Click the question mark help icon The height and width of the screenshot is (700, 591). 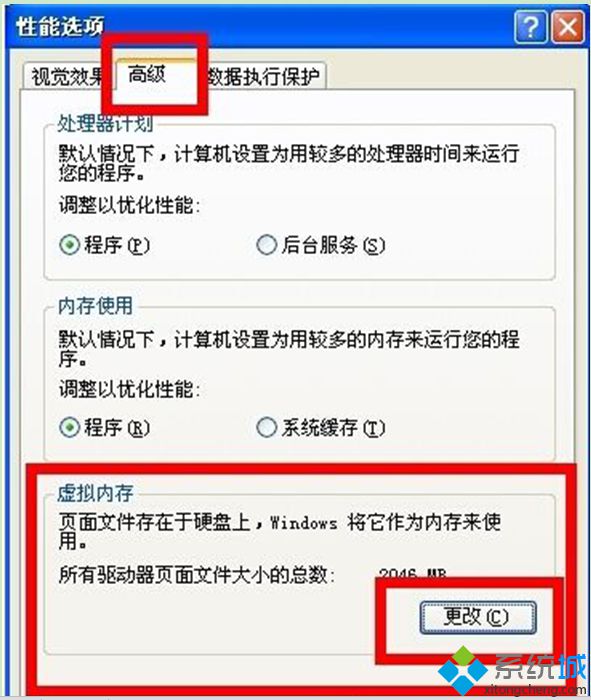coord(530,27)
